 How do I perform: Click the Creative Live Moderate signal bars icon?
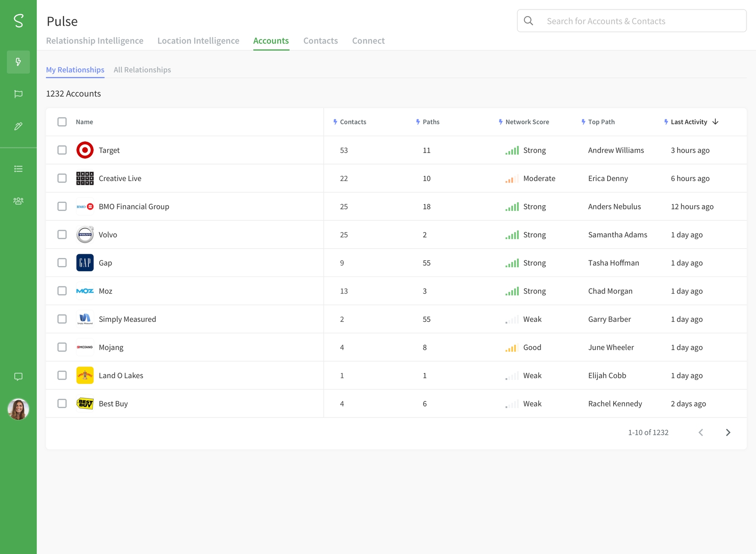tap(512, 179)
